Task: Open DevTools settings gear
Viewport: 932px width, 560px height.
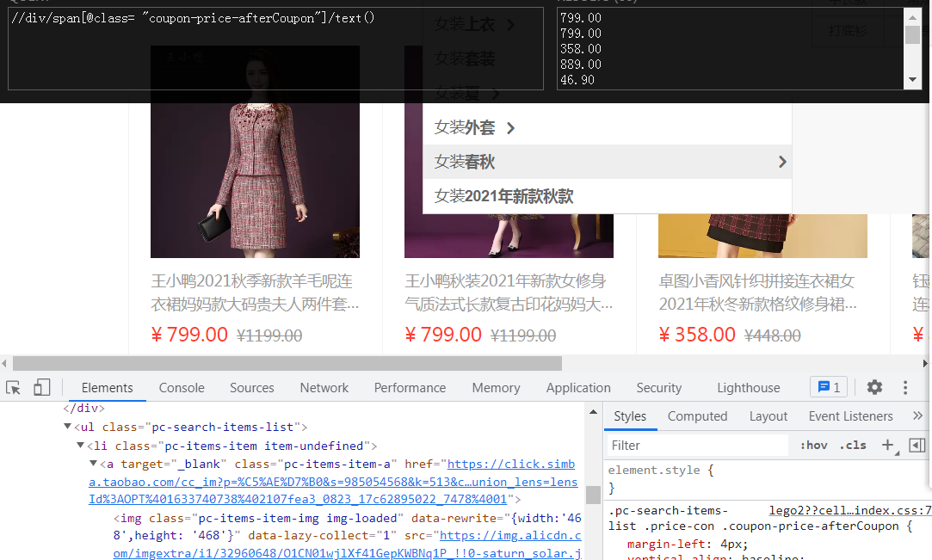Action: point(874,387)
